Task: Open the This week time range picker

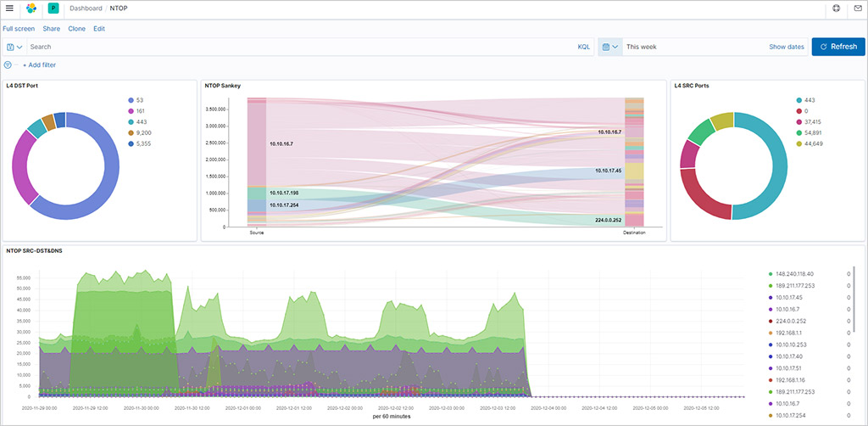Action: click(x=641, y=47)
